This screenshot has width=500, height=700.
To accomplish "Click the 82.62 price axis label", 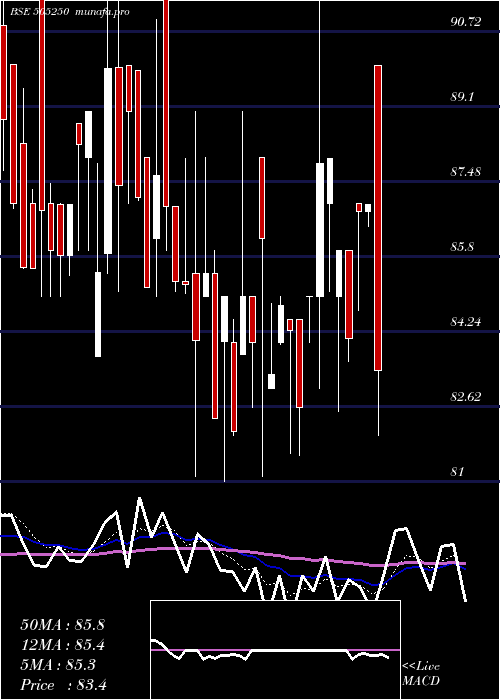I will (466, 397).
